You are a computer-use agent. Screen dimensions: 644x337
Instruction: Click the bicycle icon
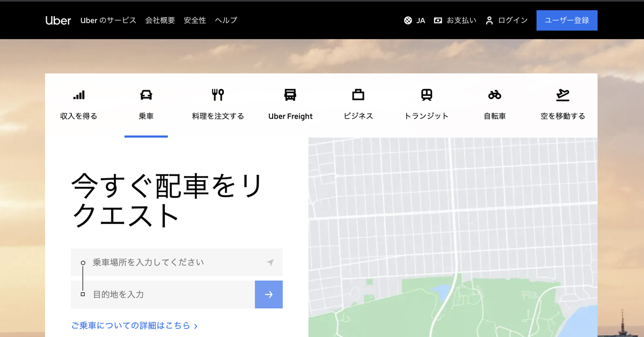coord(494,95)
